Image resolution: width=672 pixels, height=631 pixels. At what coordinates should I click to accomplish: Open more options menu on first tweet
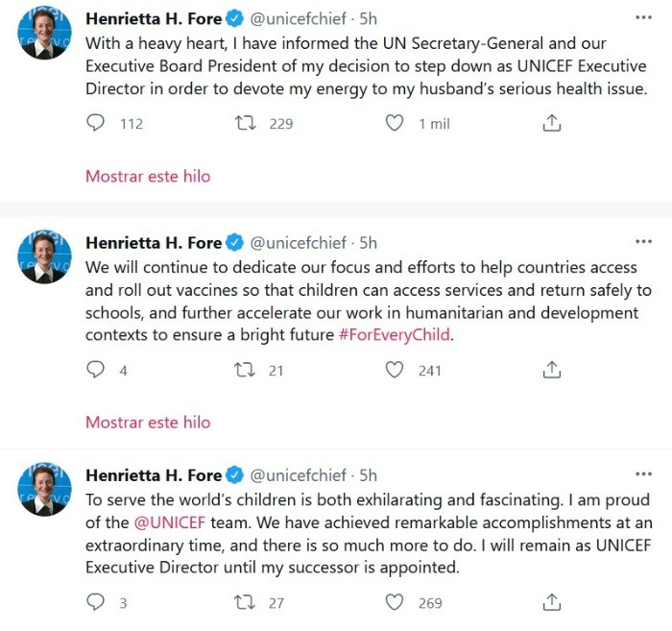click(643, 17)
